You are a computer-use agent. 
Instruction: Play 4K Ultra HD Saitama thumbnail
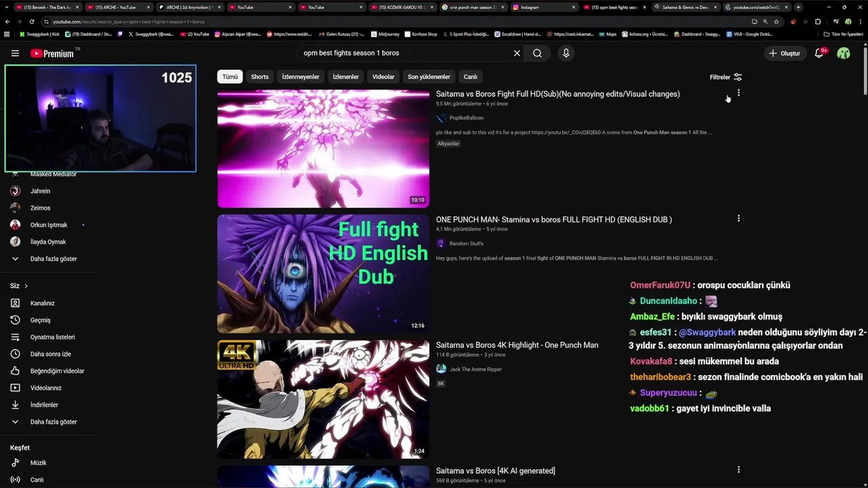pyautogui.click(x=323, y=399)
